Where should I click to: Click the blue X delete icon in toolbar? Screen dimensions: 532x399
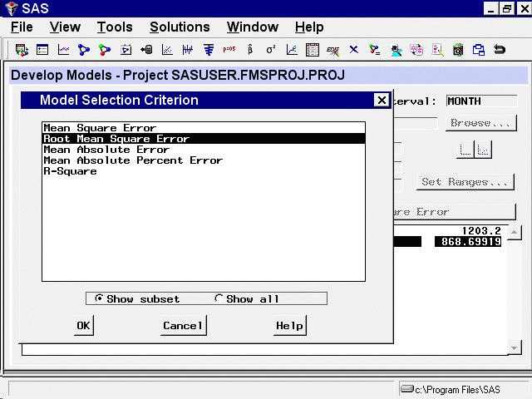(x=354, y=50)
